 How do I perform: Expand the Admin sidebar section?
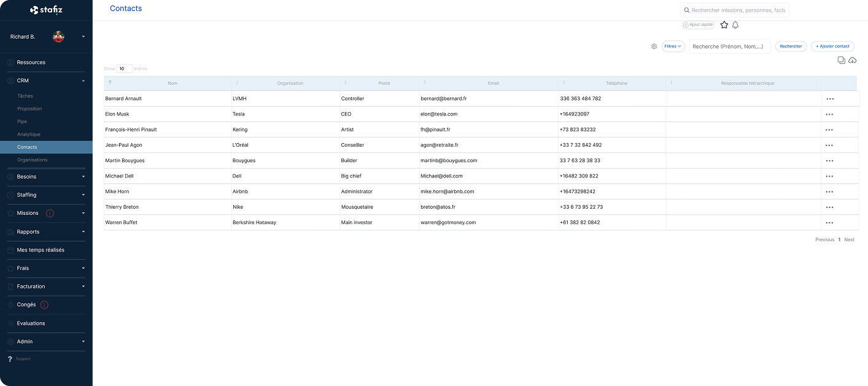(x=83, y=341)
